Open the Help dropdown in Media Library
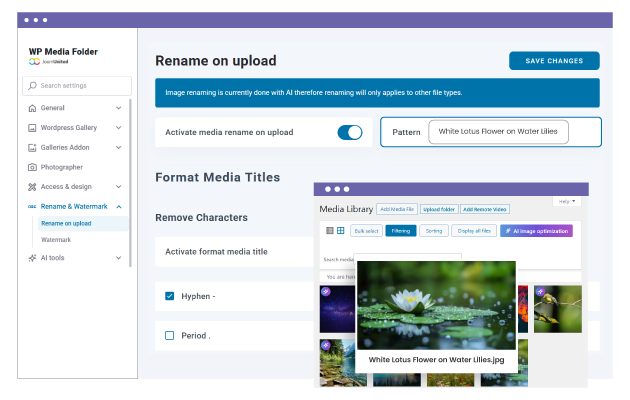This screenshot has width=630, height=400. (x=567, y=201)
